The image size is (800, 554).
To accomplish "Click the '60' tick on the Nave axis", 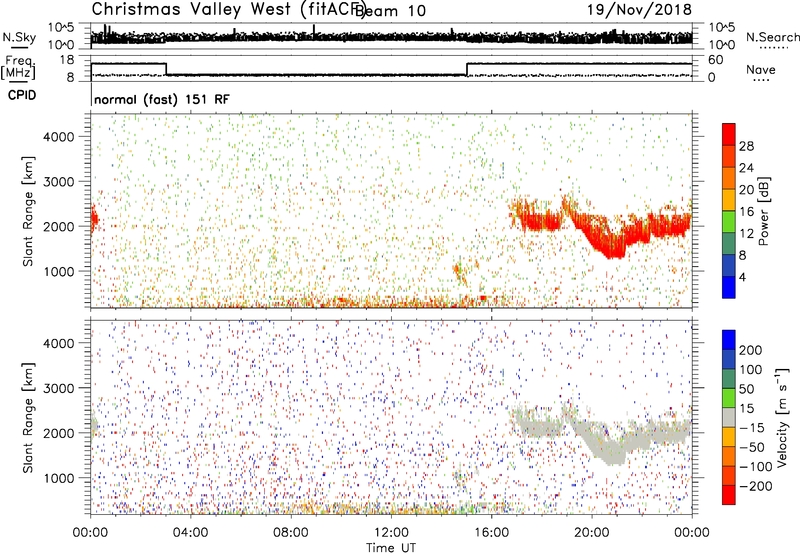I will pyautogui.click(x=716, y=60).
